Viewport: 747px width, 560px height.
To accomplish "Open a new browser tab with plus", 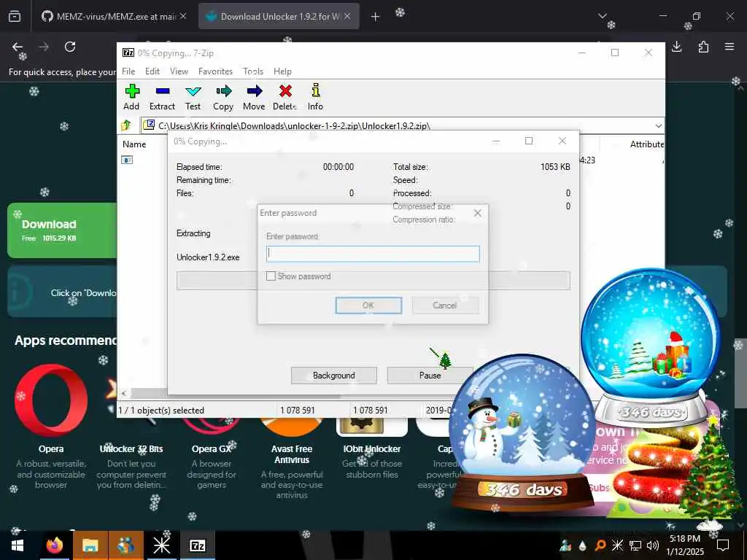I will click(376, 17).
